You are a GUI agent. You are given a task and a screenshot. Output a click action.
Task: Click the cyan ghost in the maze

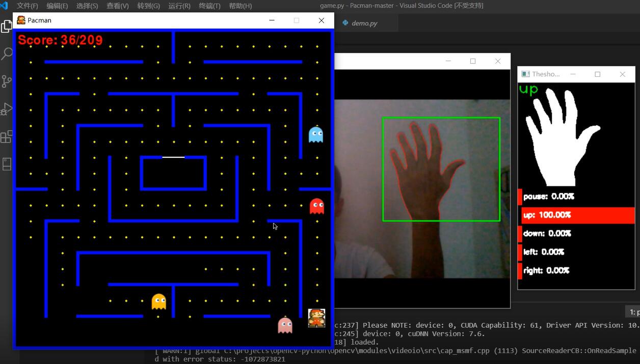316,135
